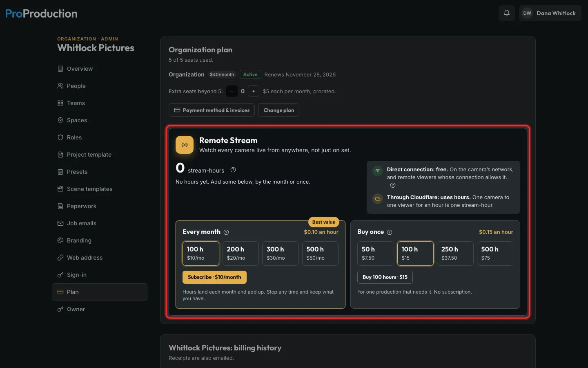Choose the 300 h $30/mo monthly option

(x=281, y=254)
